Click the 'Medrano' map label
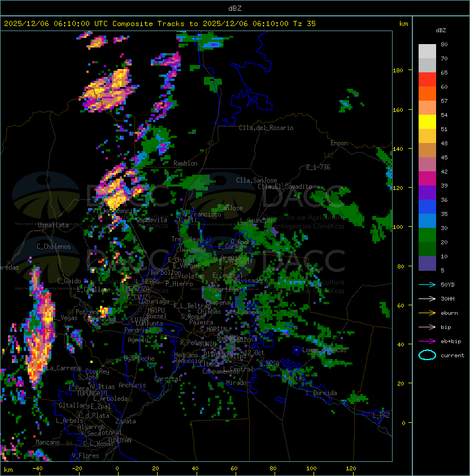Viewport: 470px width, 476px height. tap(186, 355)
